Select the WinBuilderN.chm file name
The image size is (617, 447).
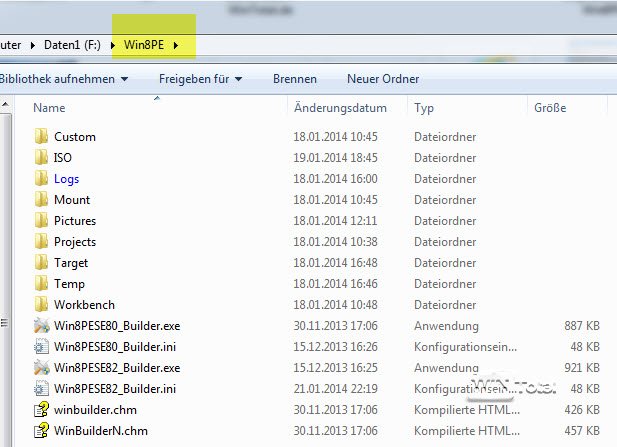(101, 430)
